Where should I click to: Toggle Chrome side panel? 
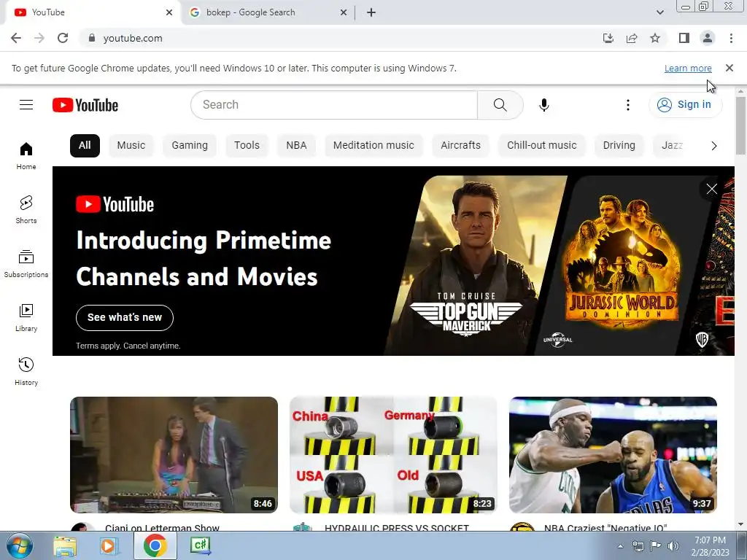pyautogui.click(x=684, y=38)
